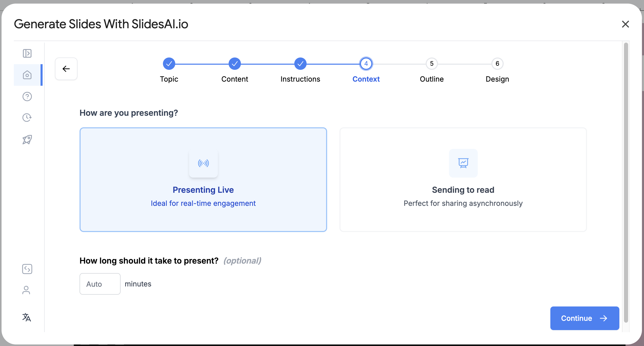Open the Home sidebar icon
The width and height of the screenshot is (644, 346).
tap(27, 75)
